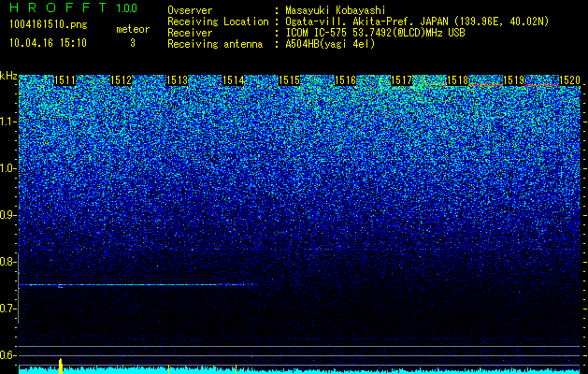The image size is (588, 374).
Task: Click the 'Receiving Location' field label
Action: 218,22
